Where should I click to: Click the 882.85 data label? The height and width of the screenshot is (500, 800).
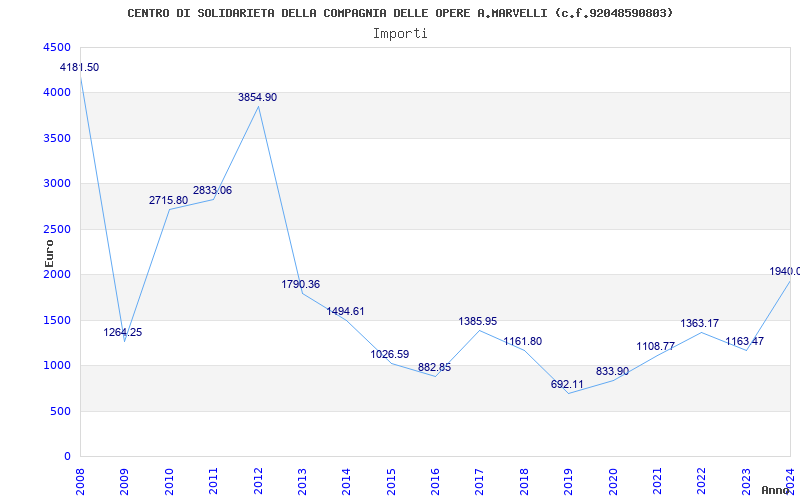[435, 367]
